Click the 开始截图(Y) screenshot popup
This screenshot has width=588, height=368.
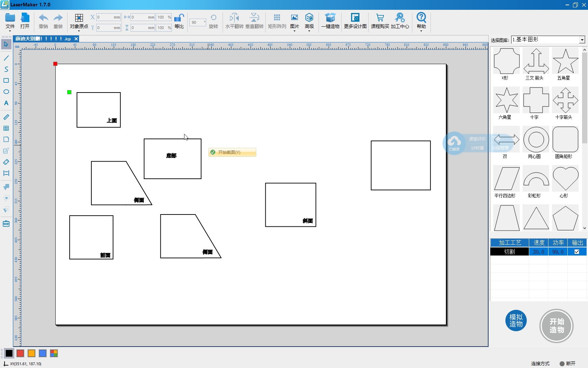coord(232,152)
